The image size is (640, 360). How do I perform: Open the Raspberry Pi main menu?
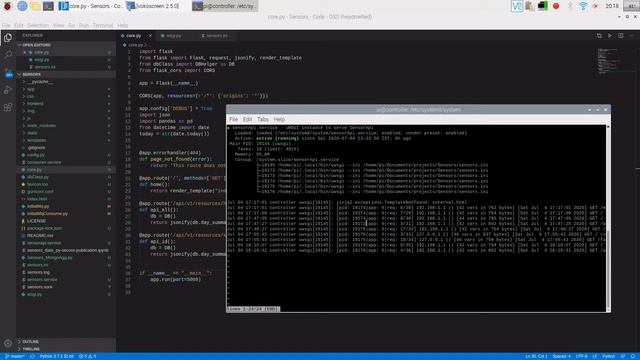pos(7,6)
